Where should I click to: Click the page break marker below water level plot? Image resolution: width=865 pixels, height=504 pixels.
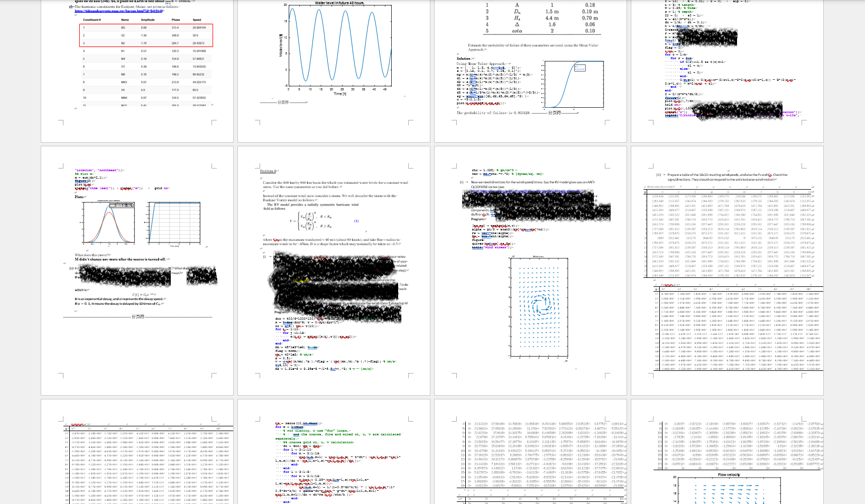tap(283, 102)
